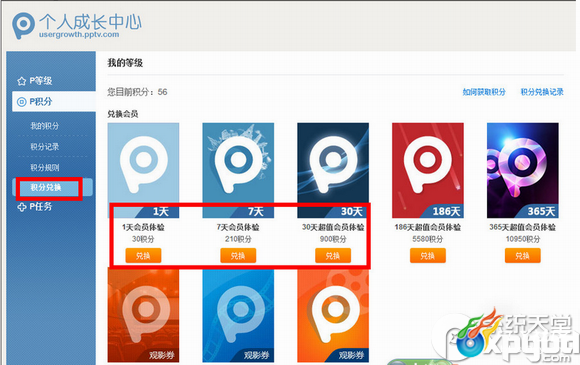Open the 积分兑换记录 link
Image resolution: width=580 pixels, height=365 pixels.
(542, 92)
